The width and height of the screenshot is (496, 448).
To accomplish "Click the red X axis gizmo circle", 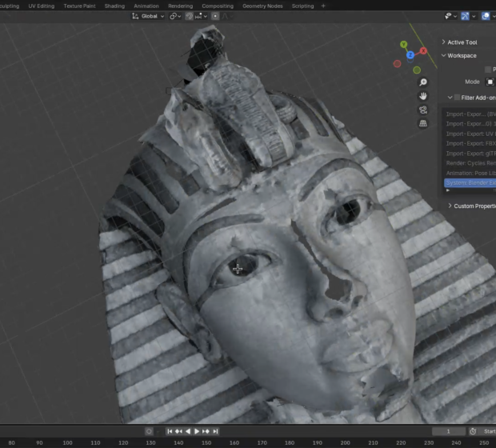I will (423, 50).
